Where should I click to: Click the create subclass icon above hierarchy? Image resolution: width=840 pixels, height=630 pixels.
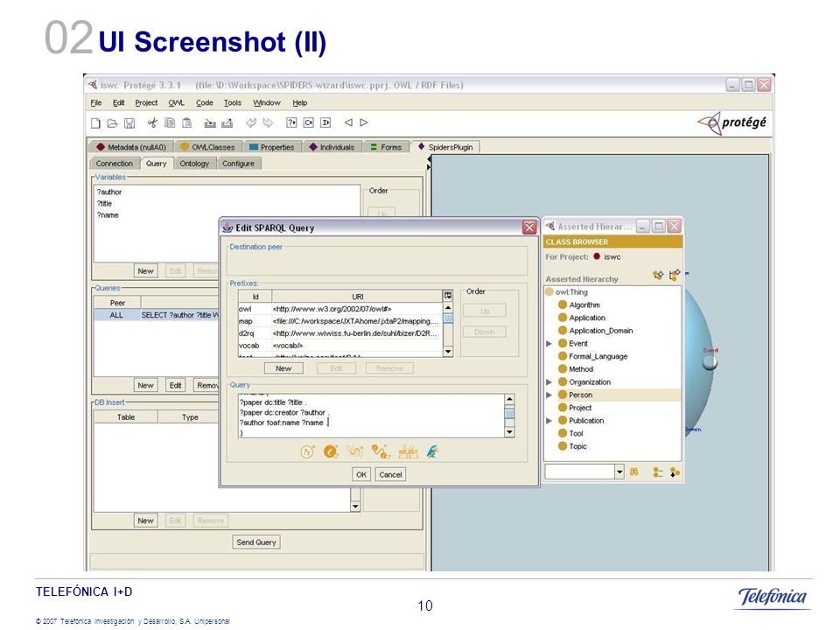pyautogui.click(x=658, y=275)
